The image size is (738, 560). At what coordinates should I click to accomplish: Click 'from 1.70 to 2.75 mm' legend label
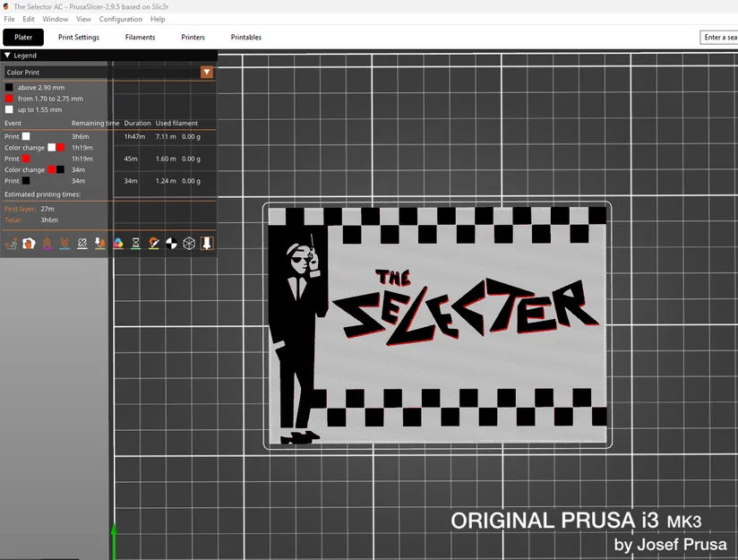[50, 99]
